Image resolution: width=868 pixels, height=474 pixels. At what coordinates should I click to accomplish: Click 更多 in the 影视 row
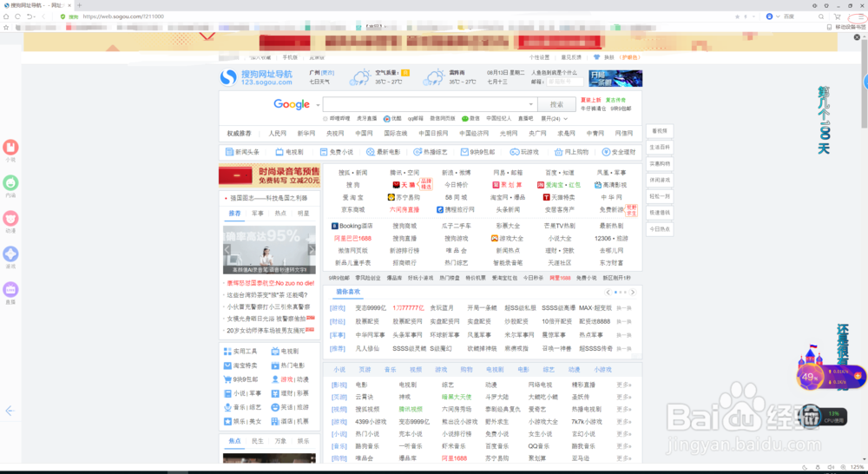[624, 385]
